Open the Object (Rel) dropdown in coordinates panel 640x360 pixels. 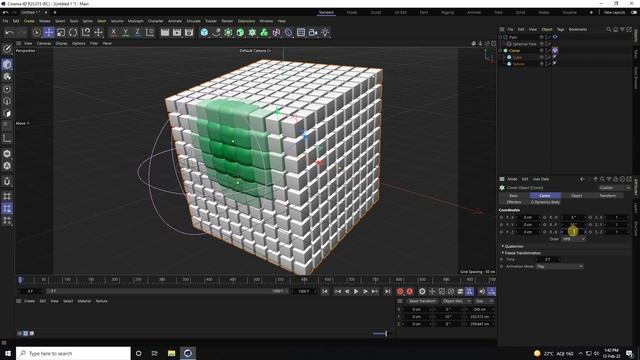456,301
